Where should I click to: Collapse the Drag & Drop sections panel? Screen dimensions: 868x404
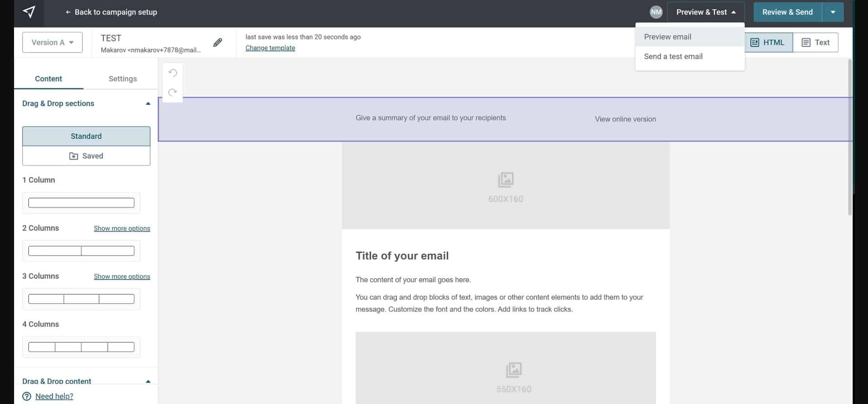(148, 104)
